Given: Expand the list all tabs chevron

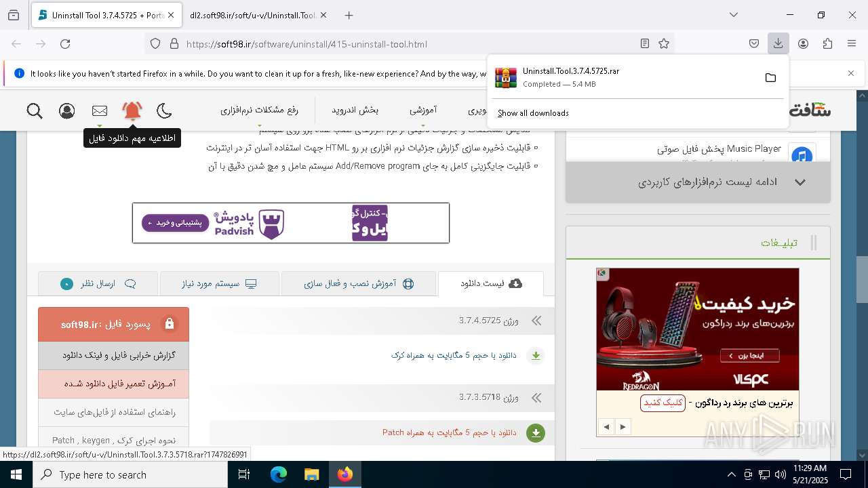Looking at the screenshot, I should click(x=734, y=15).
